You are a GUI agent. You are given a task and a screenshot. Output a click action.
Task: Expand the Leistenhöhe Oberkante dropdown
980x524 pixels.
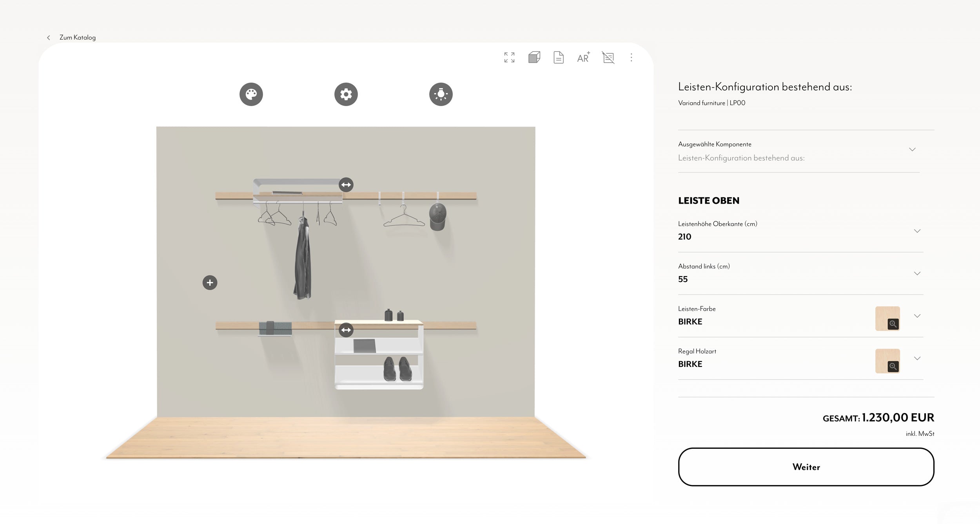(x=917, y=231)
